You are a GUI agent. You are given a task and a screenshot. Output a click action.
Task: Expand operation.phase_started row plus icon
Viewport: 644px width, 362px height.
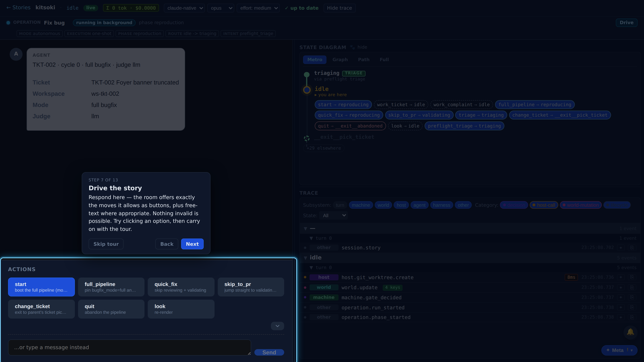tap(621, 317)
